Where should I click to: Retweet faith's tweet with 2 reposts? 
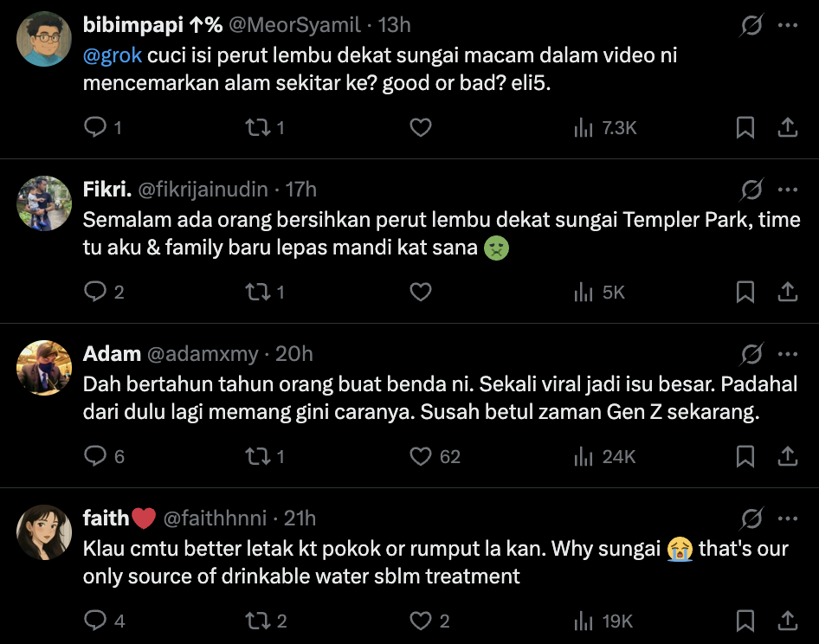pos(255,621)
